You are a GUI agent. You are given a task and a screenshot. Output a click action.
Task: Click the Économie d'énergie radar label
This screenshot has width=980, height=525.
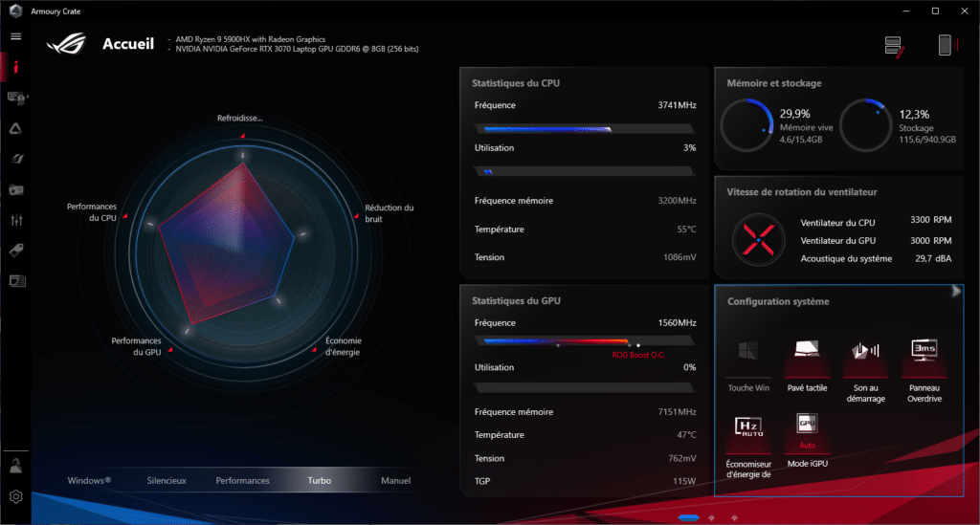coord(344,346)
